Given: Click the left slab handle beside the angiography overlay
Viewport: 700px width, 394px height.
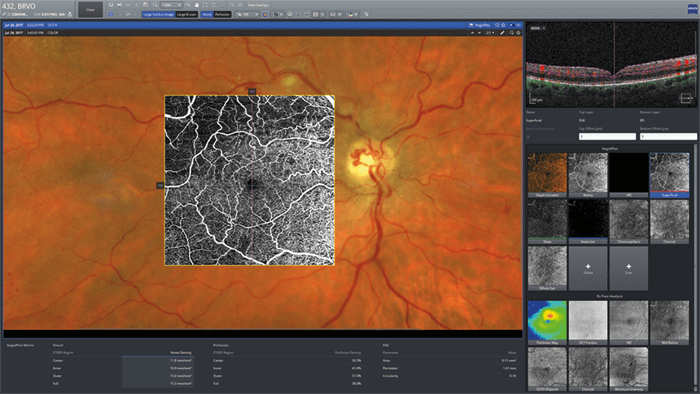Looking at the screenshot, I should coord(160,185).
